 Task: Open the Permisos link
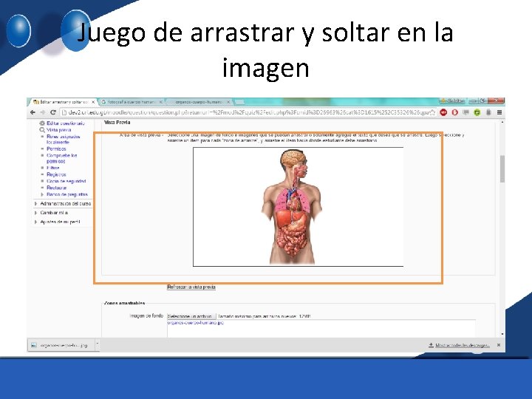pyautogui.click(x=56, y=149)
